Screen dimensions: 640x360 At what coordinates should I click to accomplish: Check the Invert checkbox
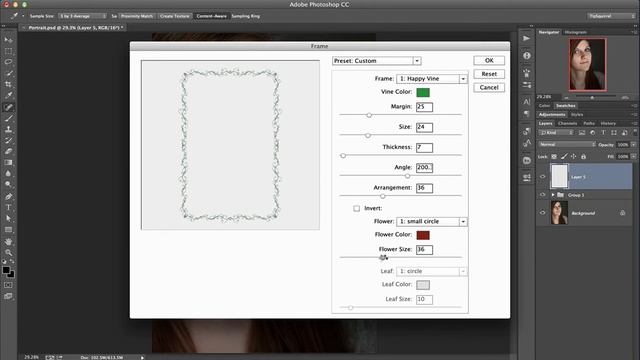point(356,209)
